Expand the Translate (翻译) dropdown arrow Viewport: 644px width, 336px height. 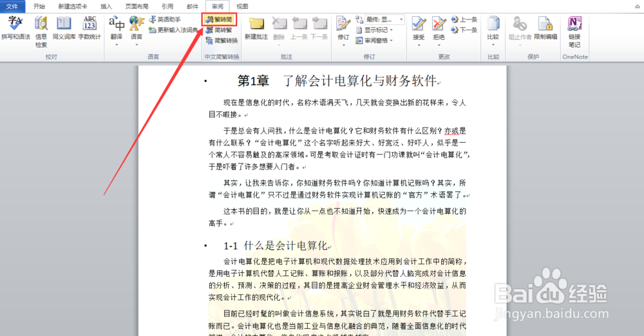117,44
